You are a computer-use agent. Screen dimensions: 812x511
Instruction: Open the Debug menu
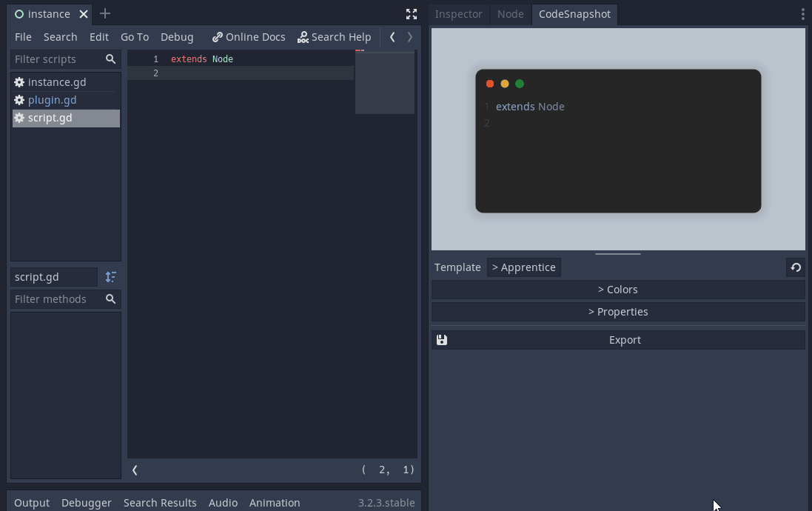click(177, 36)
